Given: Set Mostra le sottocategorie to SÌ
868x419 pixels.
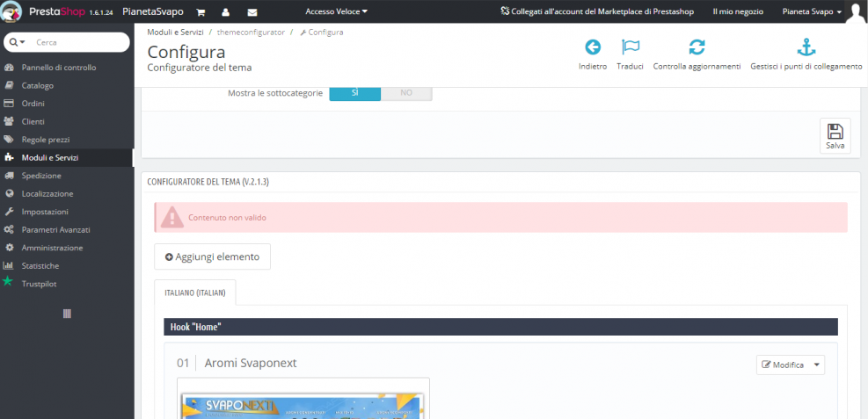Looking at the screenshot, I should (354, 93).
